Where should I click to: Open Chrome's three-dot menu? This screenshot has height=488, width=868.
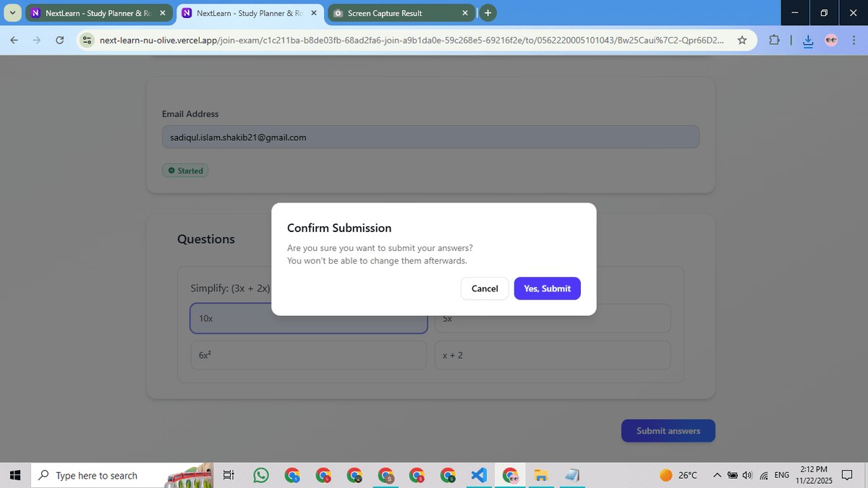tap(854, 40)
